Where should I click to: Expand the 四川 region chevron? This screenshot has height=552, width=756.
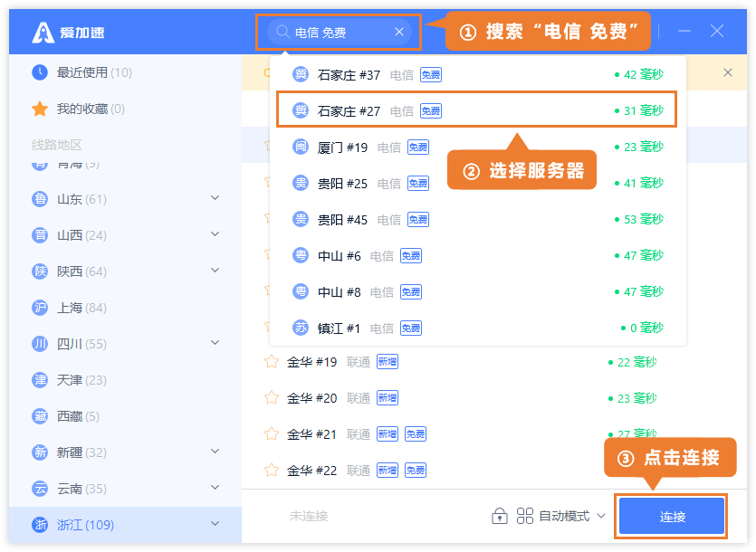pyautogui.click(x=215, y=342)
